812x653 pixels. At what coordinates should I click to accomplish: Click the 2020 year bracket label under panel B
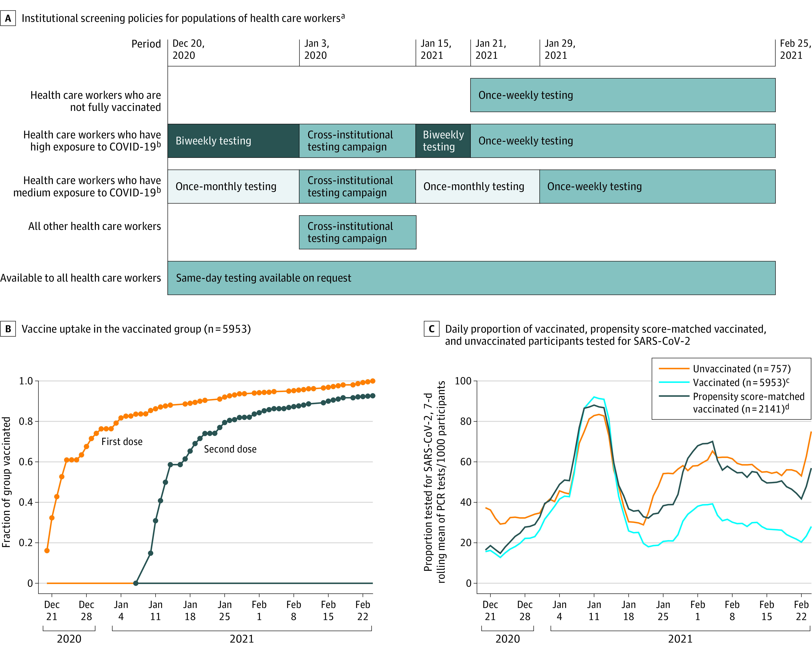point(69,639)
